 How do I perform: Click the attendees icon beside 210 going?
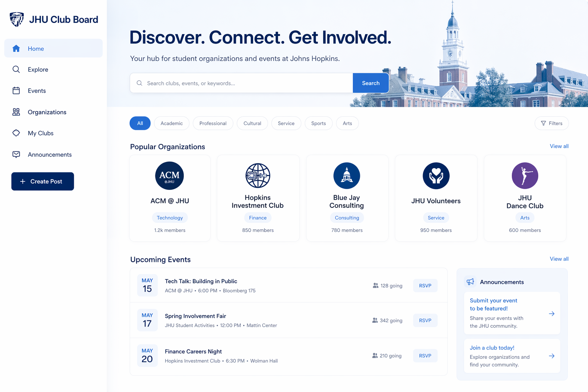tap(375, 356)
